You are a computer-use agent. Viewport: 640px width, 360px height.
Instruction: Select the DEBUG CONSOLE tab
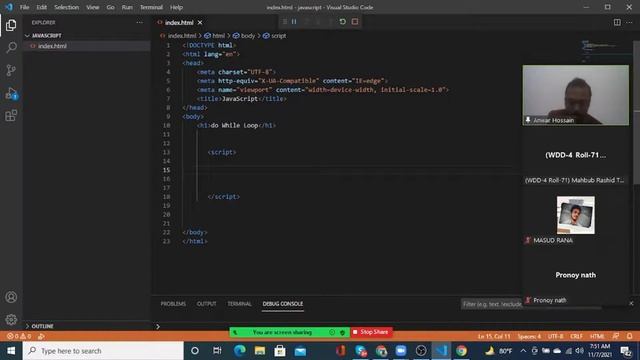click(283, 304)
